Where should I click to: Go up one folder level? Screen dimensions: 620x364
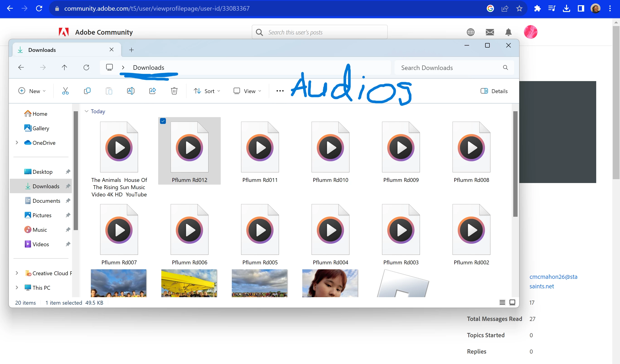tap(64, 67)
